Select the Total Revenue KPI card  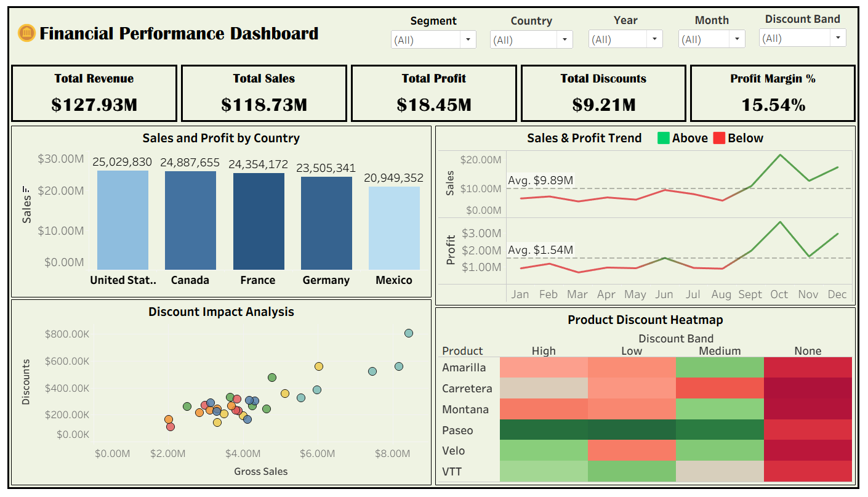click(94, 94)
